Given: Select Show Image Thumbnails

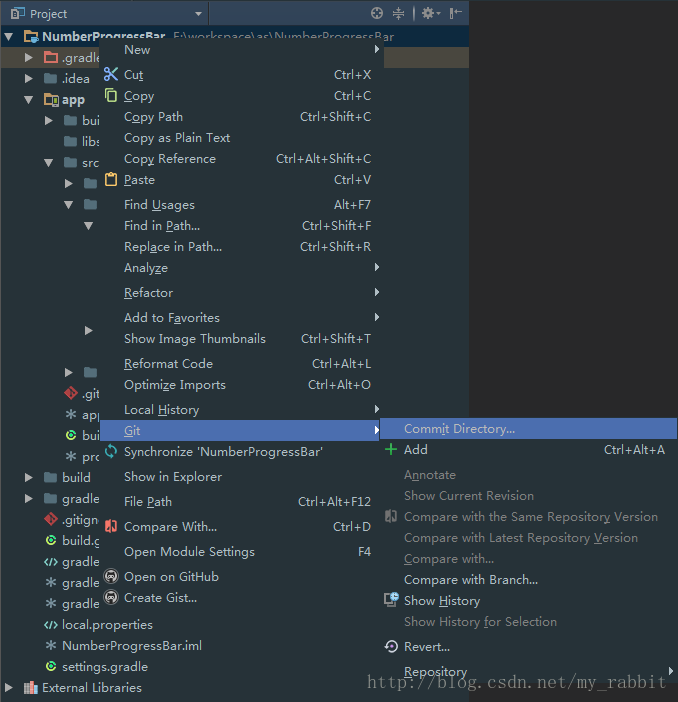Looking at the screenshot, I should [241, 338].
